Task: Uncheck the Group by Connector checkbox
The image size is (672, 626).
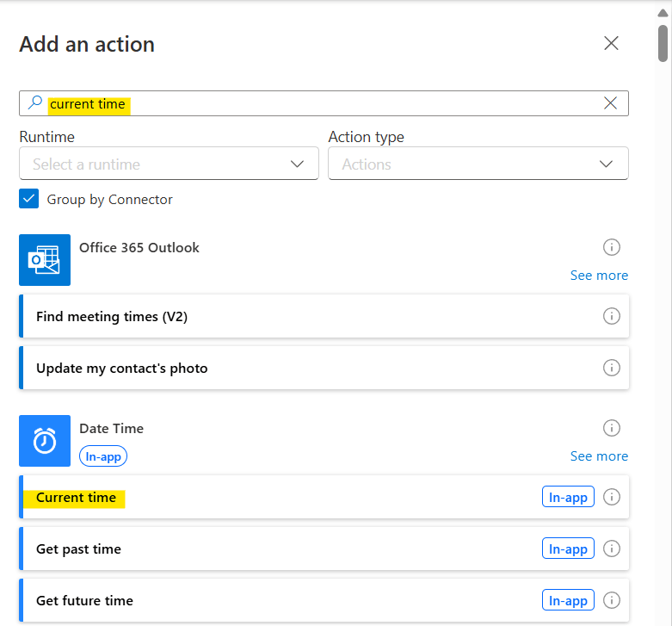Action: 29,199
